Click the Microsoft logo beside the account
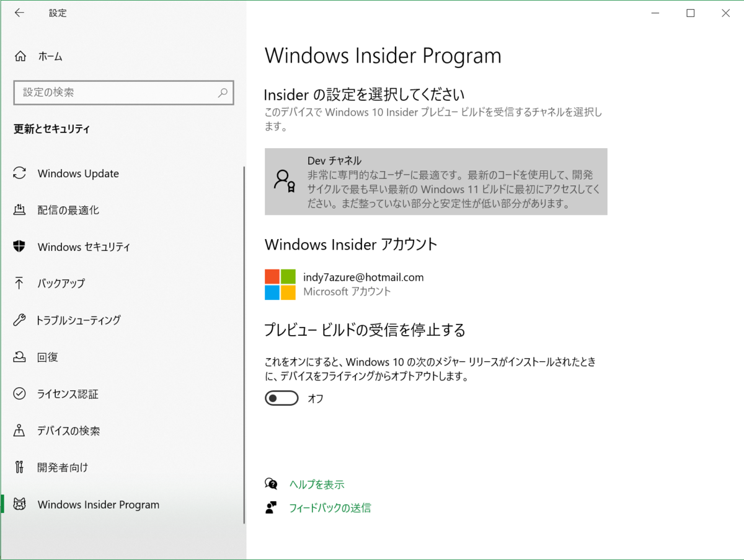The image size is (744, 560). [x=280, y=284]
